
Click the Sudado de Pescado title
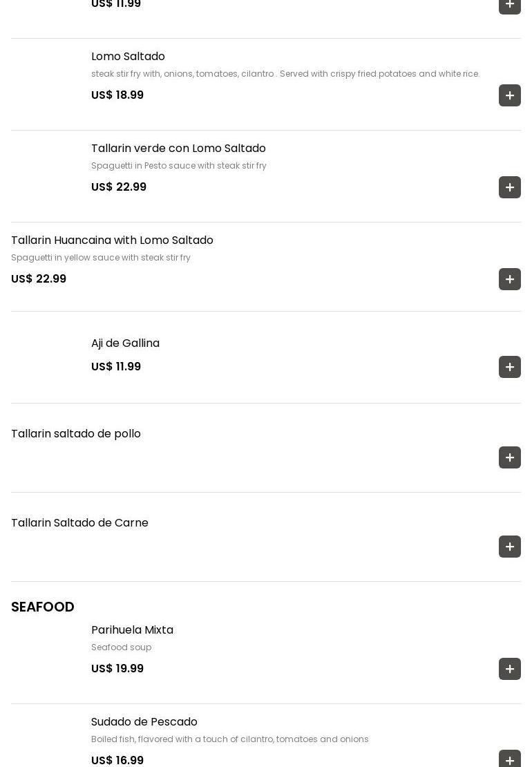tap(144, 721)
